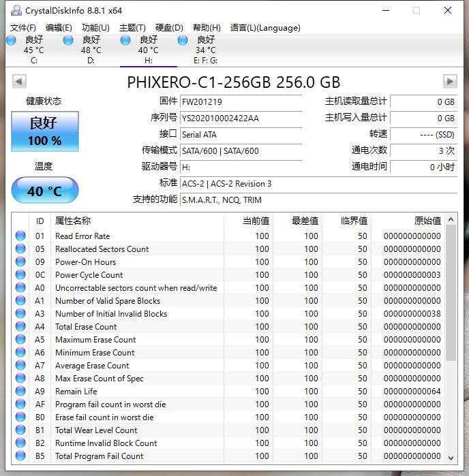Select the Remain Life attribute name
This screenshot has height=476, width=469.
(x=76, y=392)
